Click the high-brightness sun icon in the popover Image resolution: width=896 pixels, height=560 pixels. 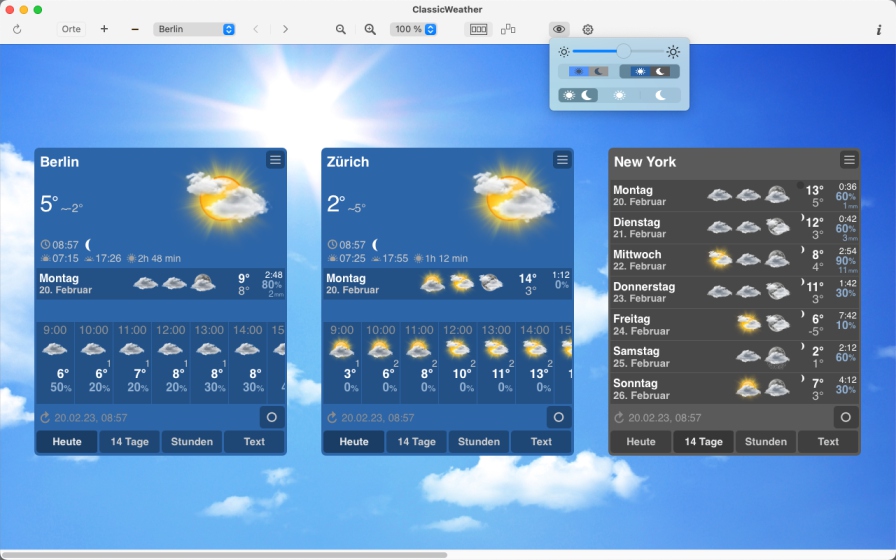[673, 52]
